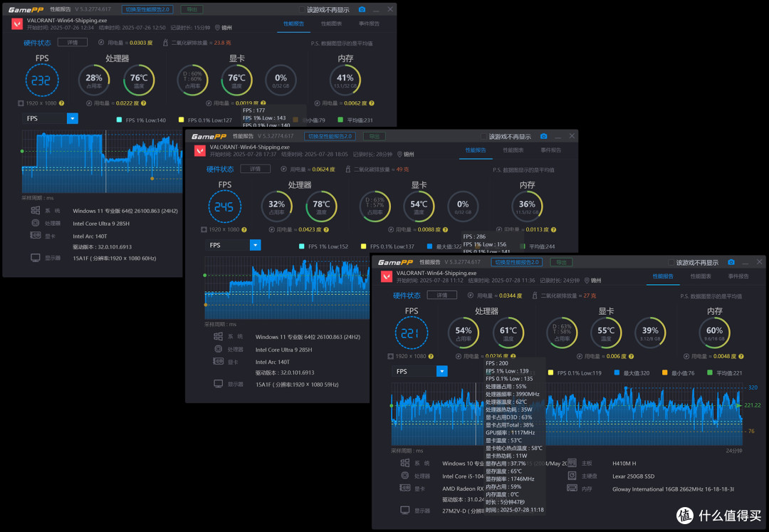The height and width of the screenshot is (532, 769).
Task: Click the 显示器 monitor icon beside 15A1F 59Hz
Action: [x=219, y=384]
